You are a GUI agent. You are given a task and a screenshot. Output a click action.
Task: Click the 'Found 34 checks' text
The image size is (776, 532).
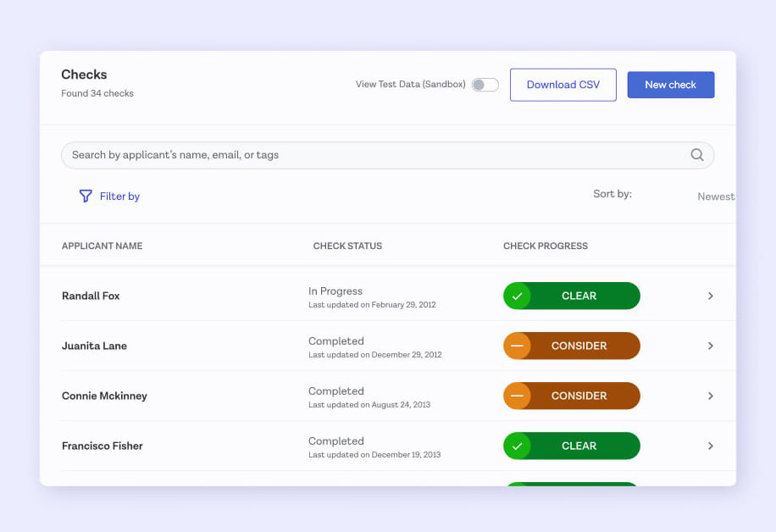[97, 93]
